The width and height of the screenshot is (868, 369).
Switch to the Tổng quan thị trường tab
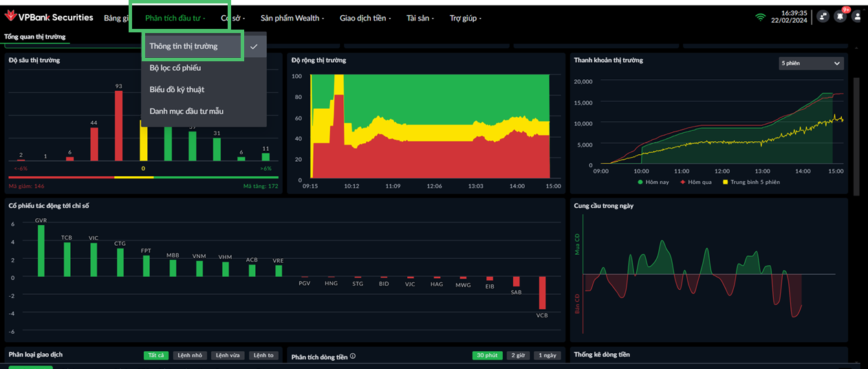[35, 36]
